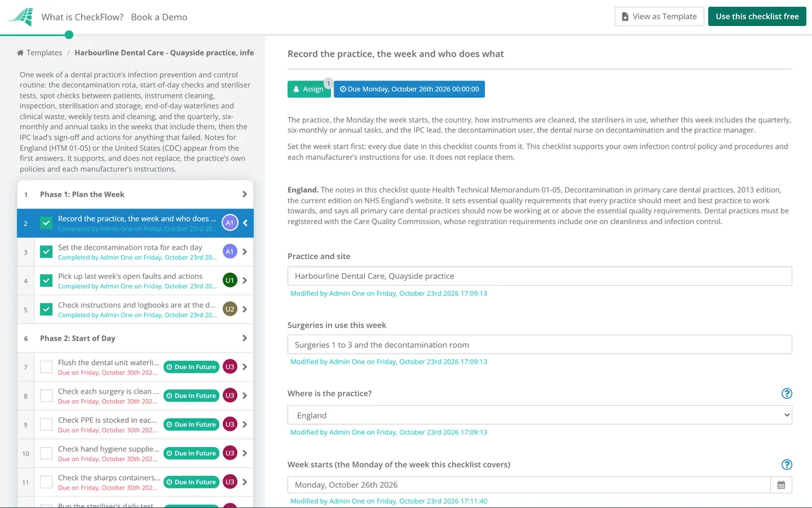
Task: Click the CheckFlow logo icon
Action: coord(20,17)
